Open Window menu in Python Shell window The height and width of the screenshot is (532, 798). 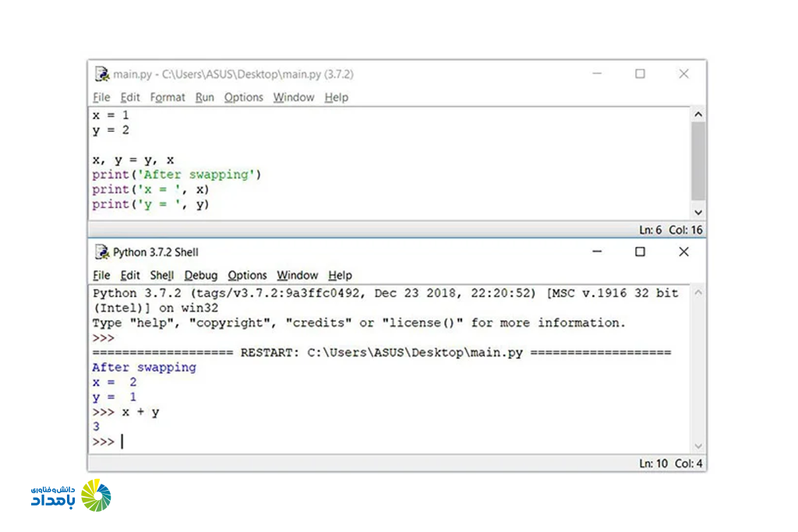coord(297,275)
